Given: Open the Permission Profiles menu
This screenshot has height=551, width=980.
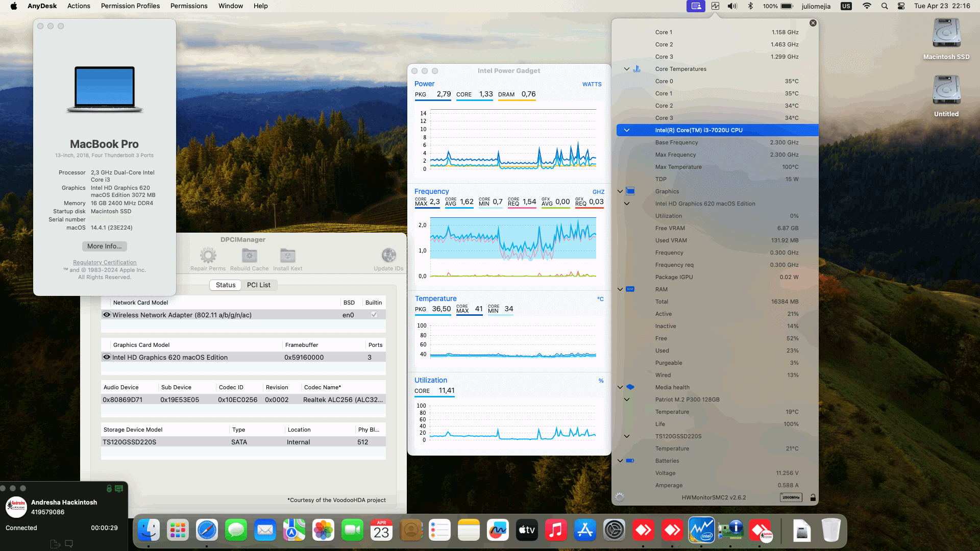Looking at the screenshot, I should click(x=130, y=6).
